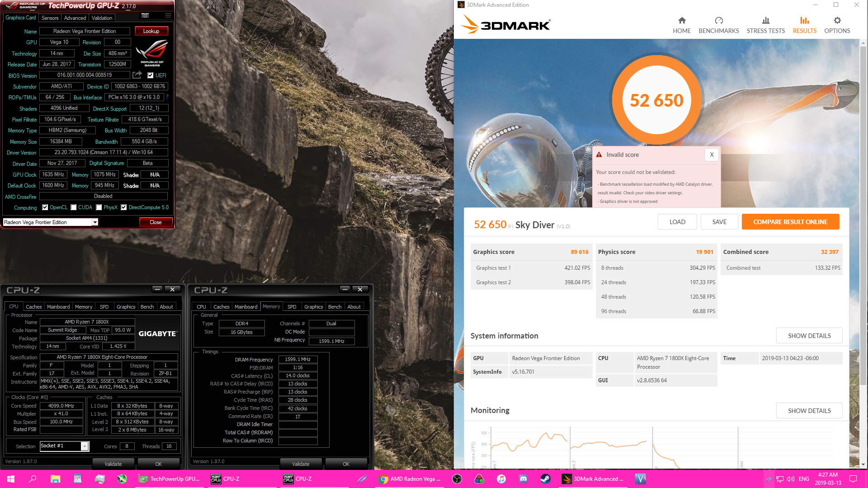Open the SPD tab in right CPU-Z window
Image resolution: width=868 pixels, height=488 pixels.
(x=292, y=307)
